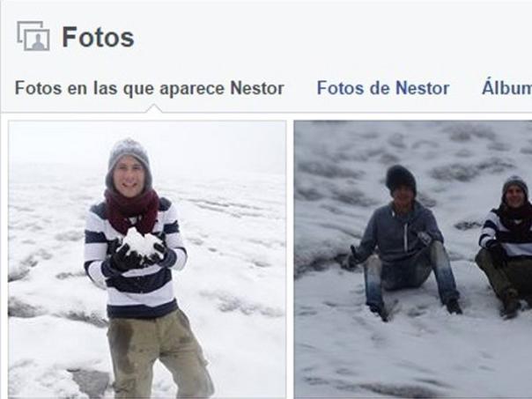
Task: Click the khaki pants in the first photo
Action: click(x=159, y=355)
